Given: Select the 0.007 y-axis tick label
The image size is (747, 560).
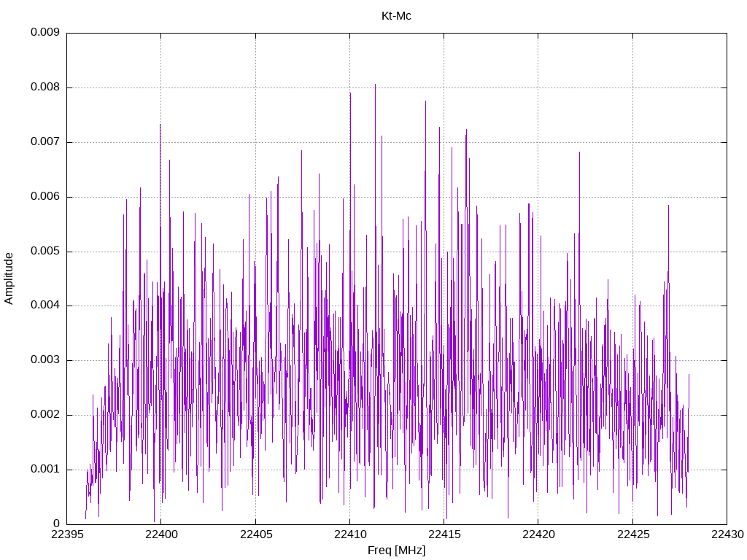Looking at the screenshot, I should pos(45,141).
